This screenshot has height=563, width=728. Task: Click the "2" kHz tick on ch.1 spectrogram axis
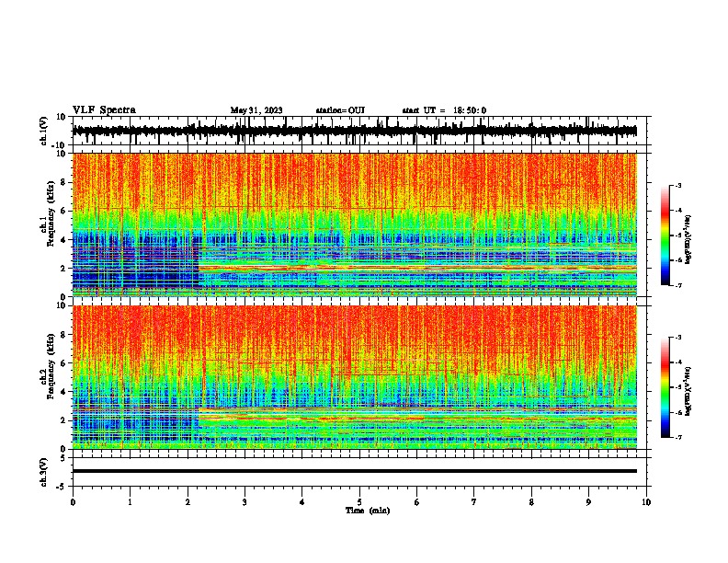point(63,268)
